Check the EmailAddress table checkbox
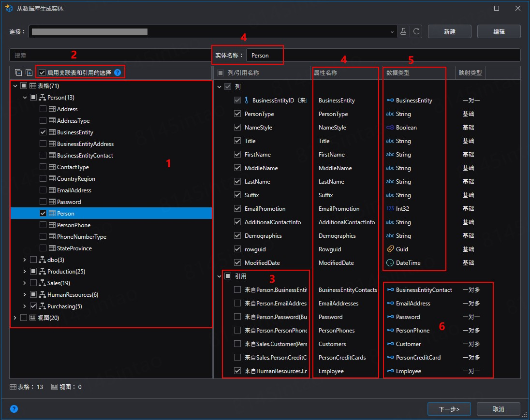This screenshot has height=420, width=530. pos(43,190)
